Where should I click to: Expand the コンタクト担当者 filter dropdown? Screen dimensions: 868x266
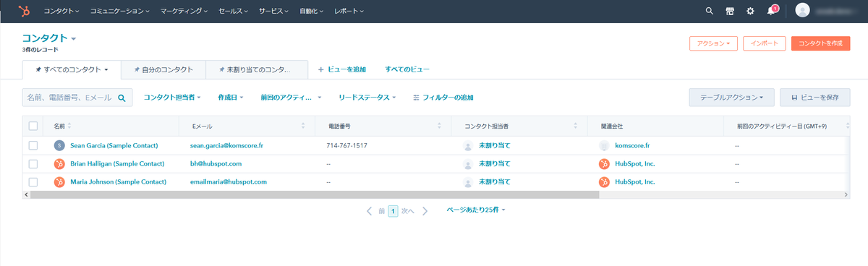coord(172,97)
